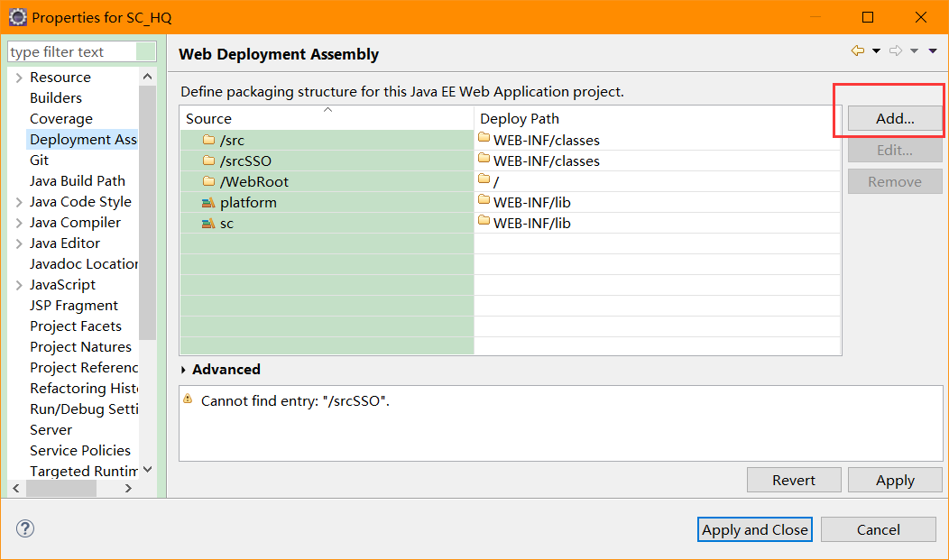Click the Apply and Close button
The height and width of the screenshot is (560, 949).
click(755, 529)
